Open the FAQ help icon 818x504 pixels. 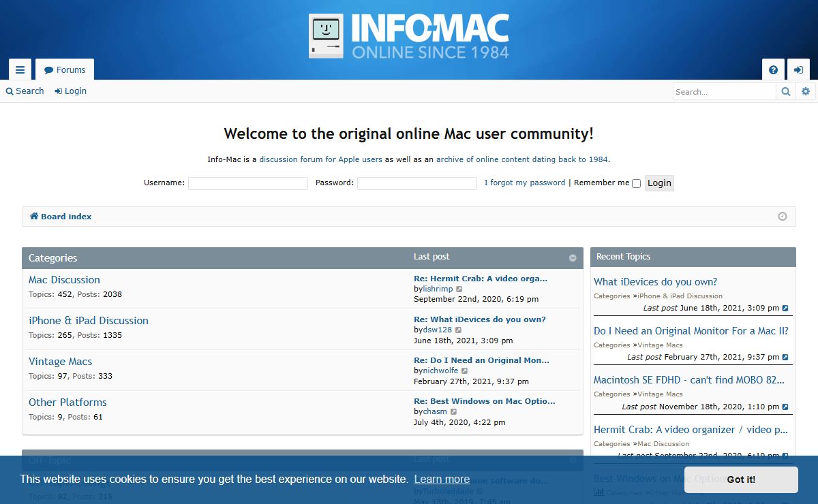pyautogui.click(x=773, y=69)
